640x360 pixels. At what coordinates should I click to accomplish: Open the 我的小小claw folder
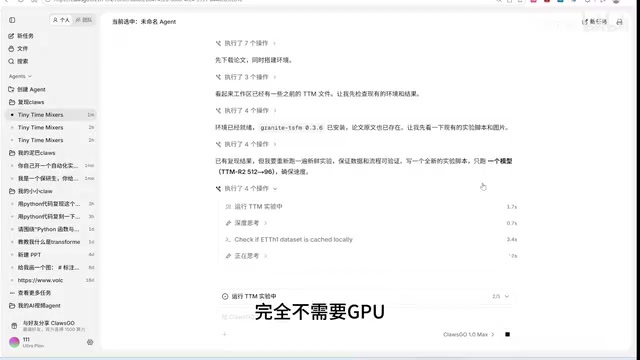31,191
